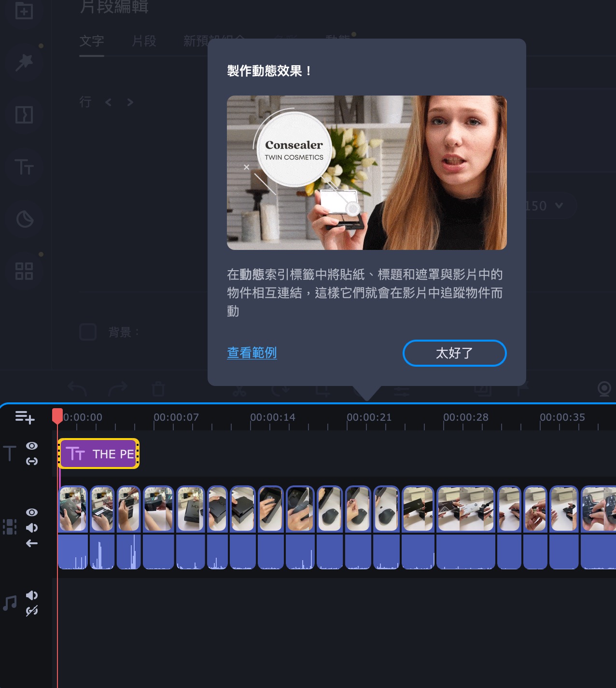Open the titles text panel
This screenshot has width=616, height=688.
tap(24, 167)
